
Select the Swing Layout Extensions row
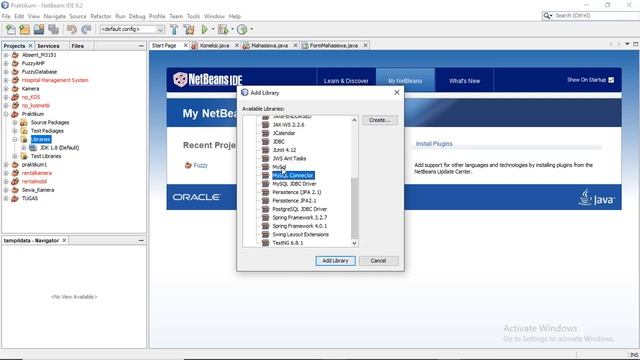(300, 235)
